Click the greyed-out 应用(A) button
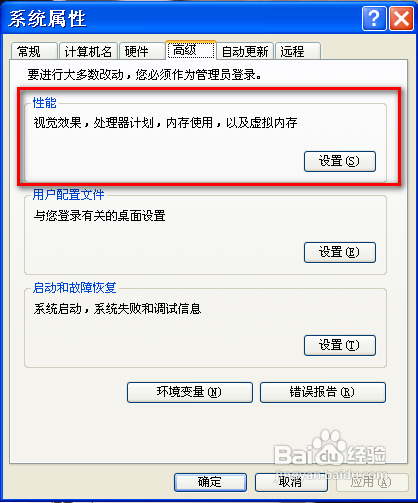The height and width of the screenshot is (503, 418). tap(372, 482)
